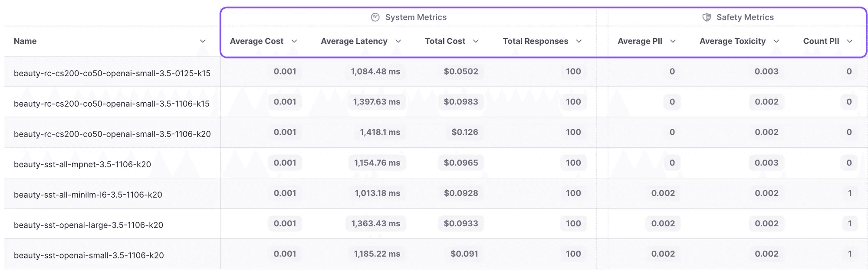Click the 1,154.76 ms latency value

[x=377, y=163]
